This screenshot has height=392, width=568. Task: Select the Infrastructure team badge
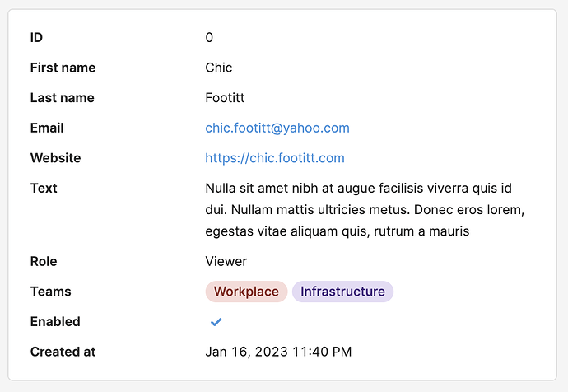tap(342, 292)
